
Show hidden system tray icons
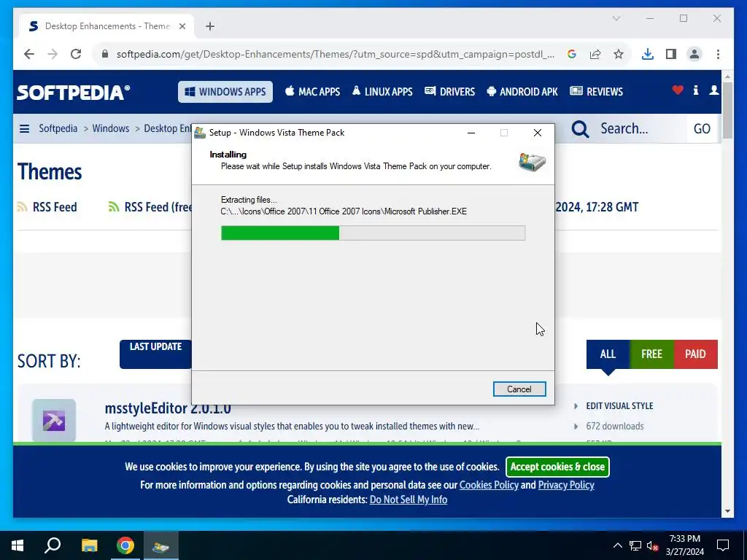click(x=617, y=545)
